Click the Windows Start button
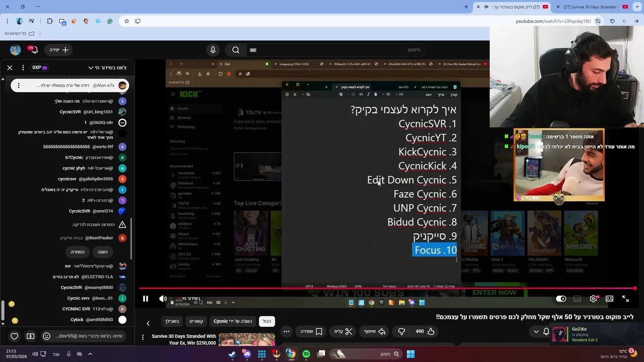Image resolution: width=644 pixels, height=362 pixels. [x=411, y=354]
